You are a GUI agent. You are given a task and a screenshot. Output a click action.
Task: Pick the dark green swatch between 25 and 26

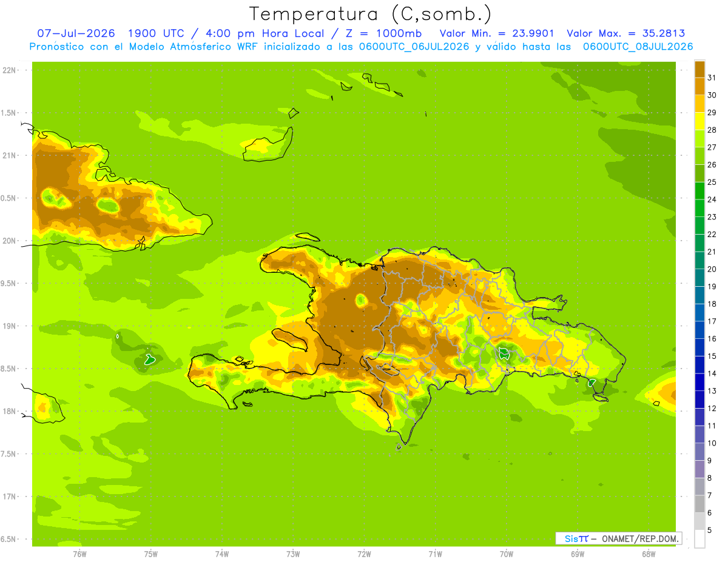point(699,173)
